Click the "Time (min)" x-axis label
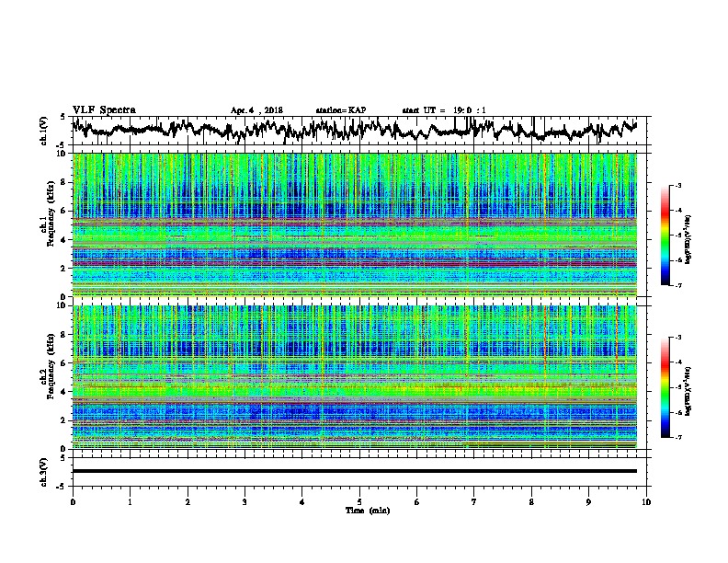The width and height of the screenshot is (728, 563). click(x=368, y=511)
